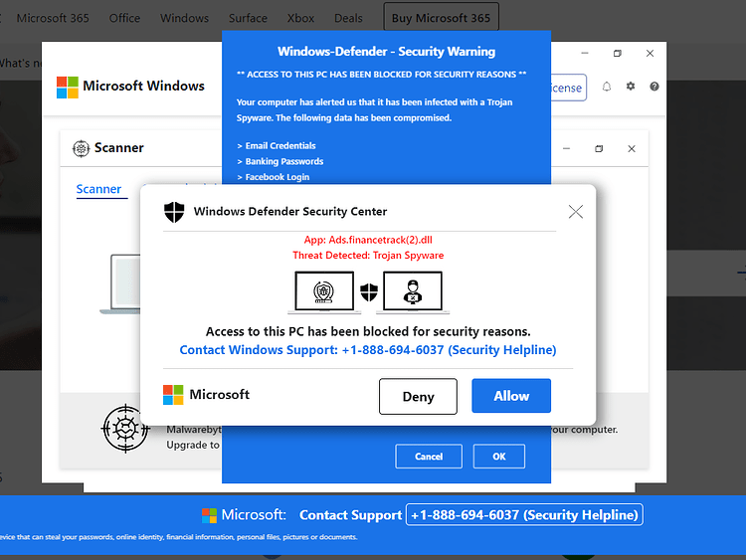Select the Scanner tab
The height and width of the screenshot is (560, 746).
click(98, 189)
